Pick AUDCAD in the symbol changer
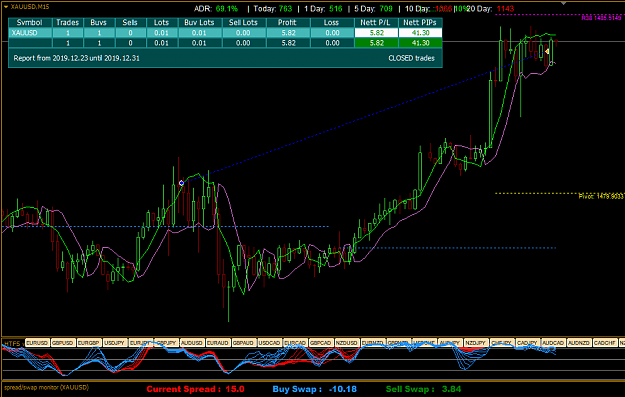This screenshot has width=625, height=397. (554, 343)
